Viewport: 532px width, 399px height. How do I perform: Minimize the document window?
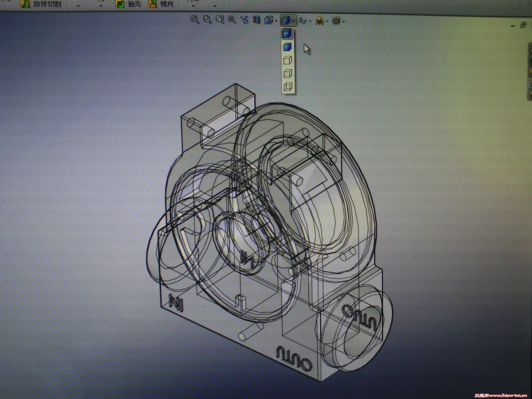click(x=513, y=26)
